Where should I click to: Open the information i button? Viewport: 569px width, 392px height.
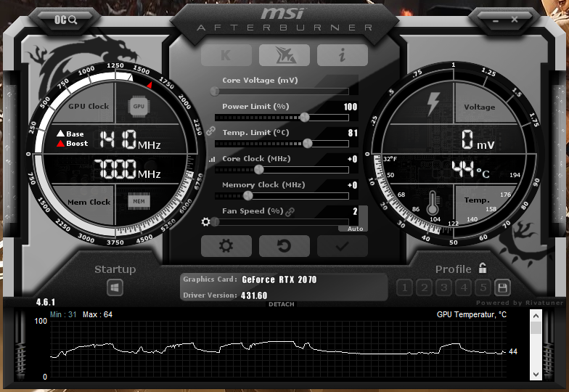click(343, 55)
